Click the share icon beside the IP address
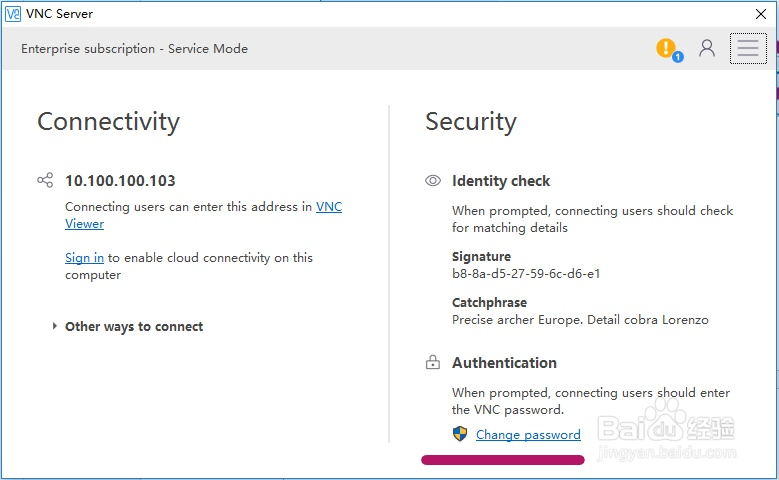 45,181
